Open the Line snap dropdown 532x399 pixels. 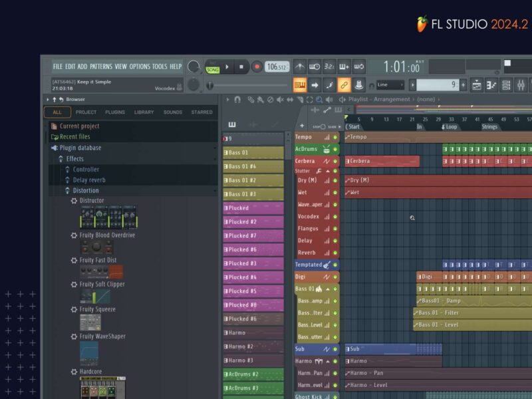pyautogui.click(x=390, y=85)
